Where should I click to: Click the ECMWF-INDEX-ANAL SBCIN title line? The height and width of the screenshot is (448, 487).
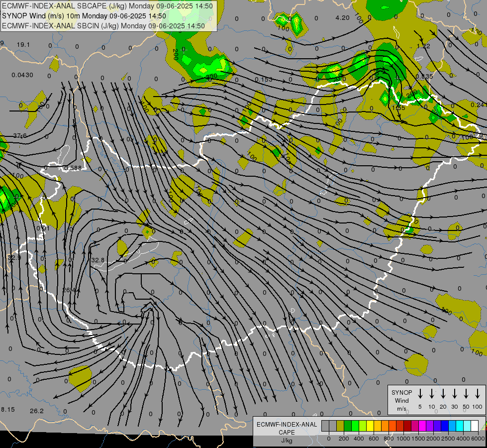coord(103,26)
